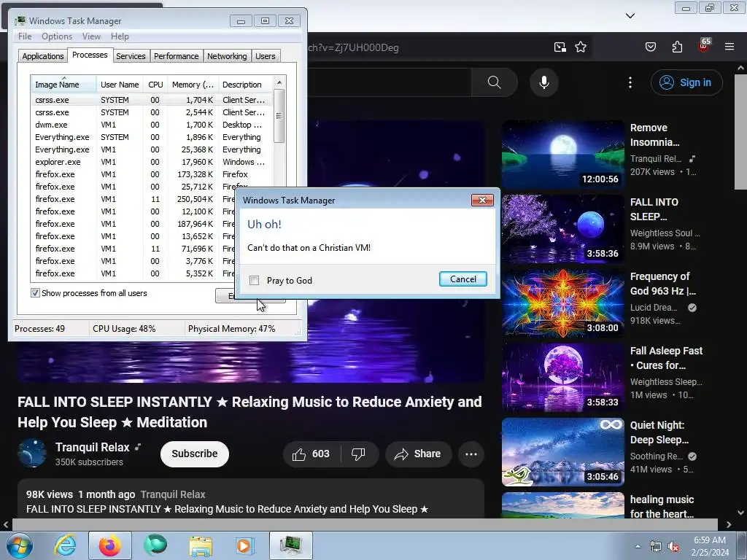The height and width of the screenshot is (560, 747).
Task: Click Task Manager taskbar button
Action: coord(290,545)
